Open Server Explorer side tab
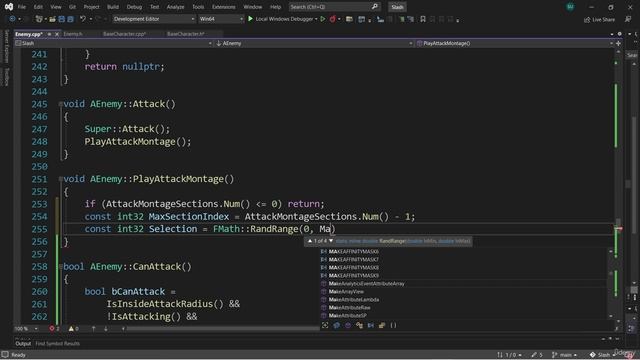The width and height of the screenshot is (640, 360). pos(6,47)
